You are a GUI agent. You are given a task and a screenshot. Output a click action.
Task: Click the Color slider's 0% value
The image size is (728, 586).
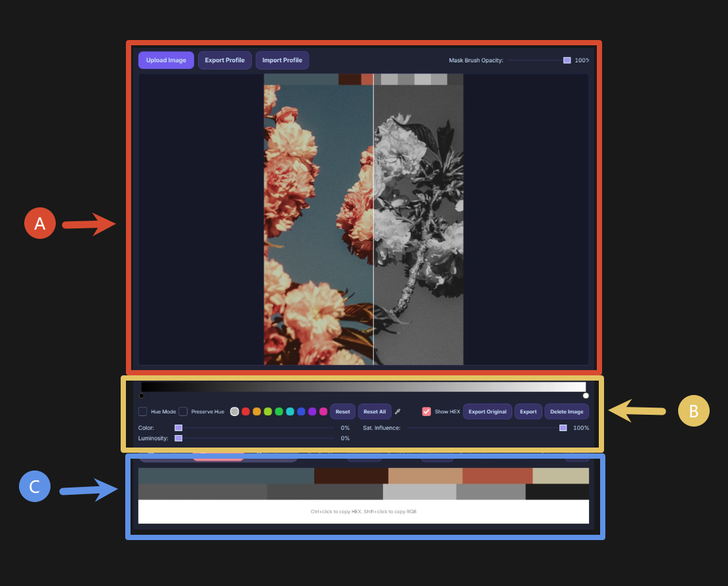(x=345, y=428)
